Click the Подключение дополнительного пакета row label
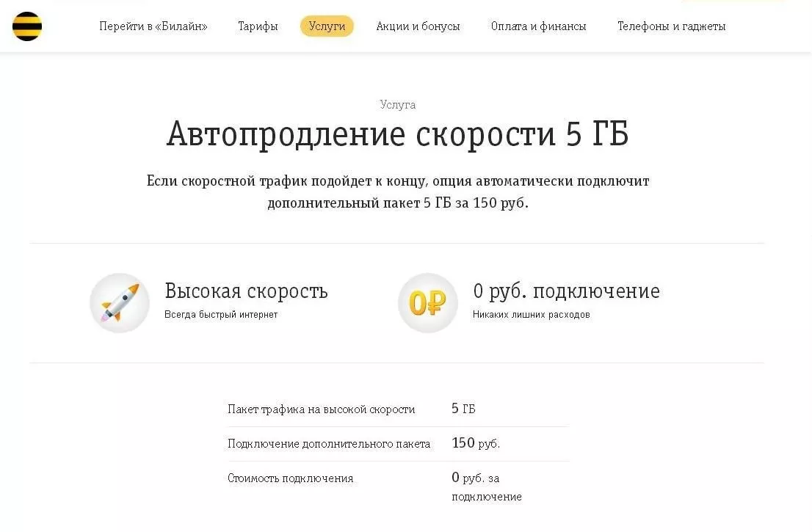 [329, 444]
